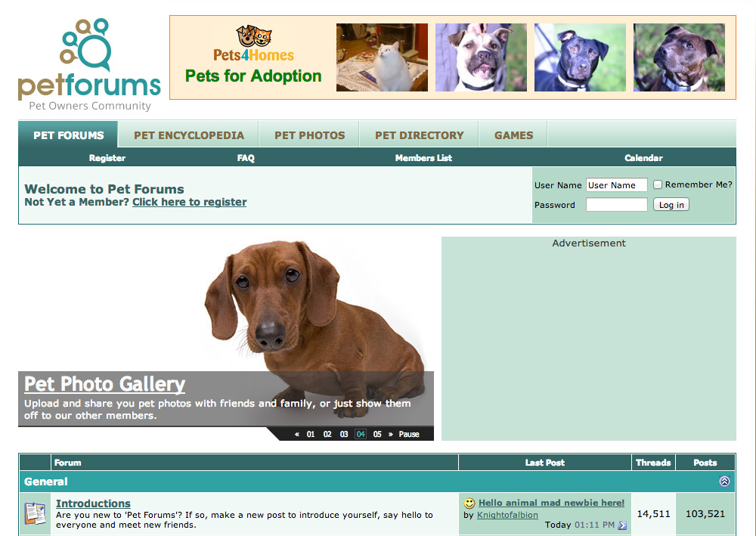Open the Members List menu item
The width and height of the screenshot is (756, 536).
pos(423,158)
